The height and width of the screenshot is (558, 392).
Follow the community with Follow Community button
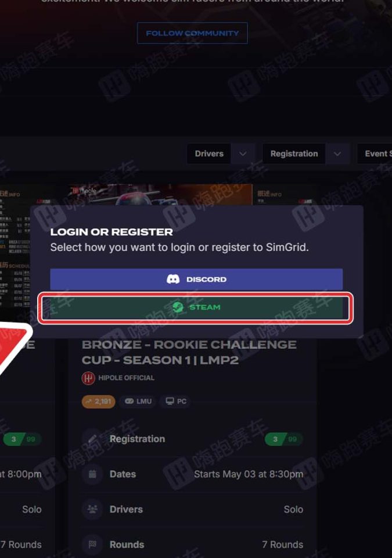pos(192,33)
